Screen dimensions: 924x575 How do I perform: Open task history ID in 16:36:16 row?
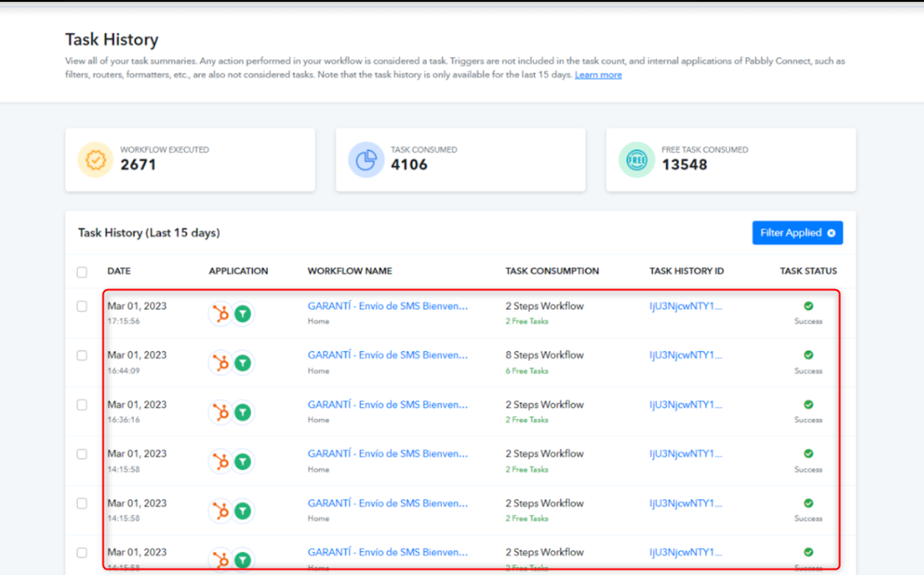pyautogui.click(x=686, y=404)
